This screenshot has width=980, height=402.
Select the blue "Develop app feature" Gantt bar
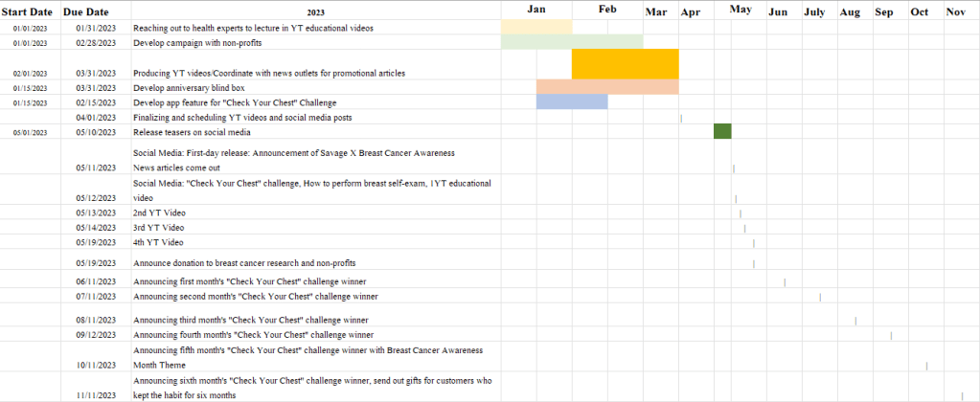click(x=571, y=101)
